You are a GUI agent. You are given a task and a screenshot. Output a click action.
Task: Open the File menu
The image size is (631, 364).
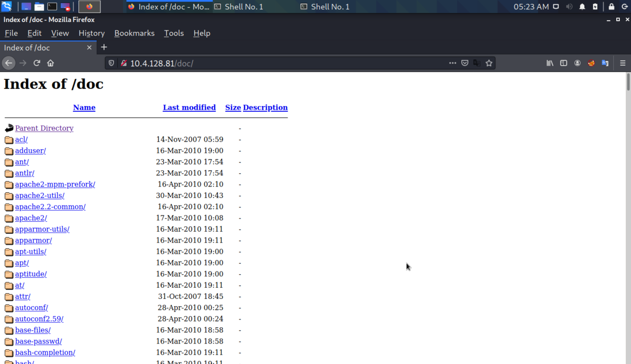[x=11, y=33]
